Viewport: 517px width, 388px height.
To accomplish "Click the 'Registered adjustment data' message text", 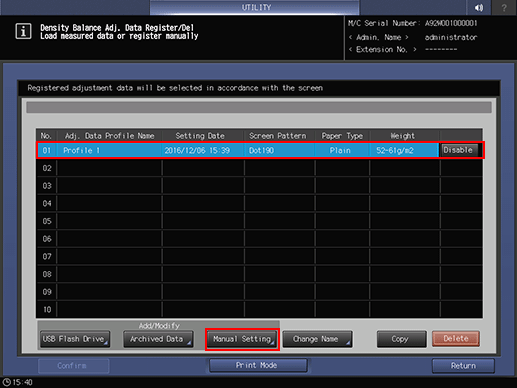I will [x=175, y=88].
